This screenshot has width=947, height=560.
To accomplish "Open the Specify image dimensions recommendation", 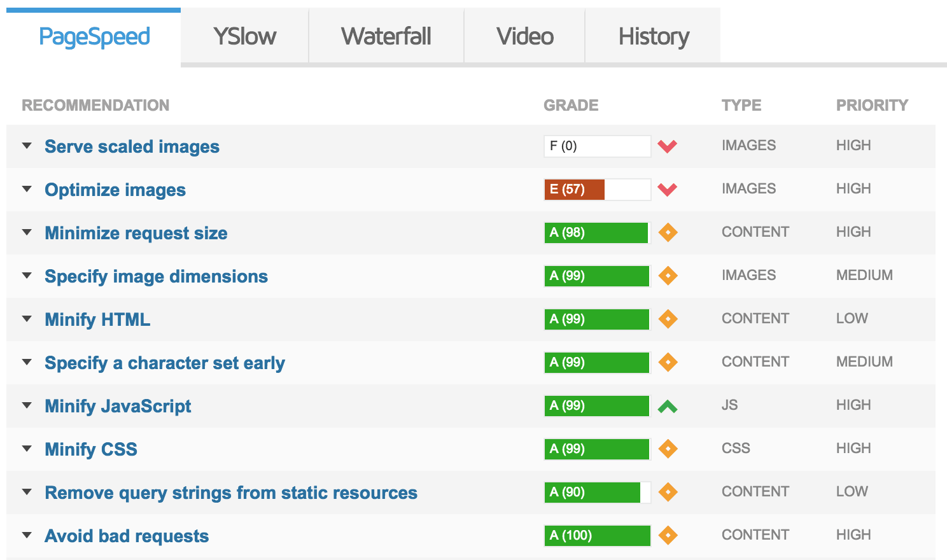I will pyautogui.click(x=156, y=276).
